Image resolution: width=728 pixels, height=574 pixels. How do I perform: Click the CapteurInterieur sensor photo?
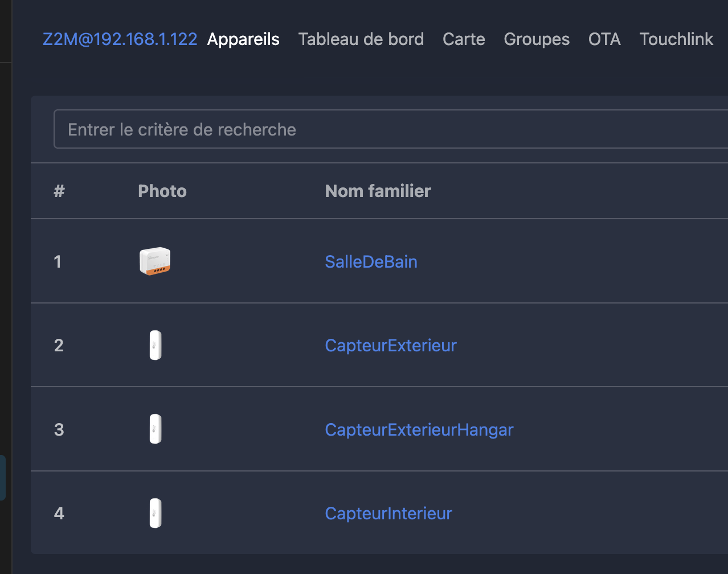[156, 513]
